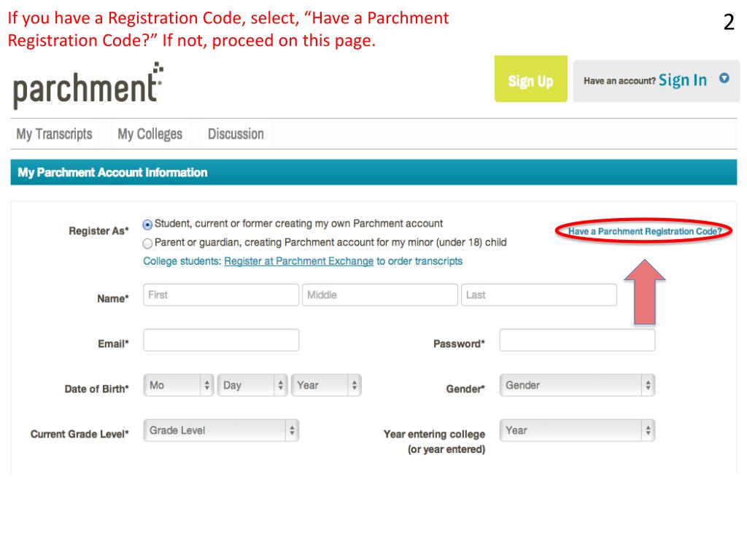Click "Register at Parchment Exchange" link

coord(298,260)
